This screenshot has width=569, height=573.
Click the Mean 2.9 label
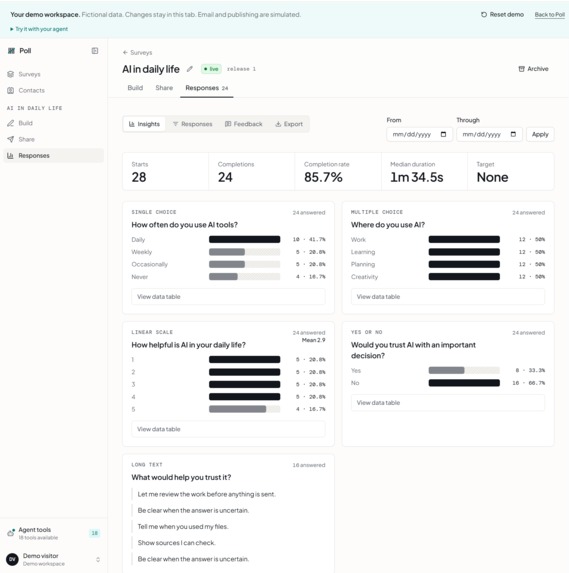click(313, 340)
